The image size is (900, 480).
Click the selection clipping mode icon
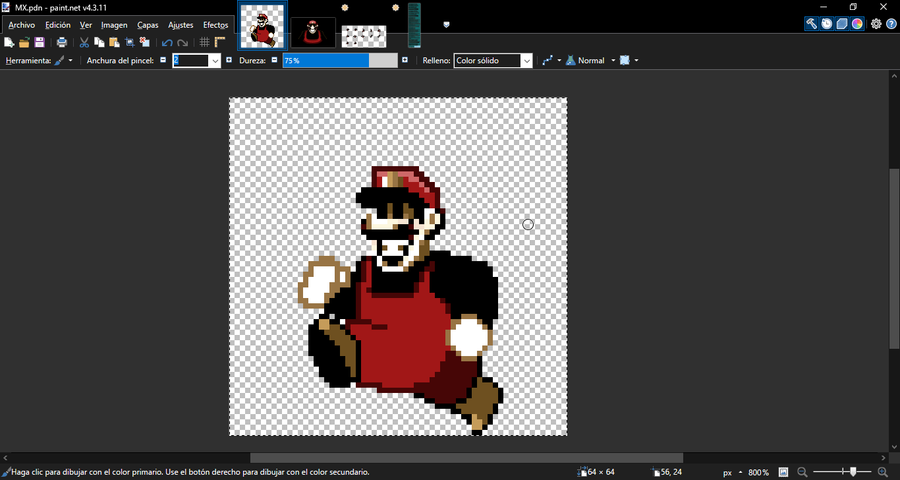click(624, 60)
